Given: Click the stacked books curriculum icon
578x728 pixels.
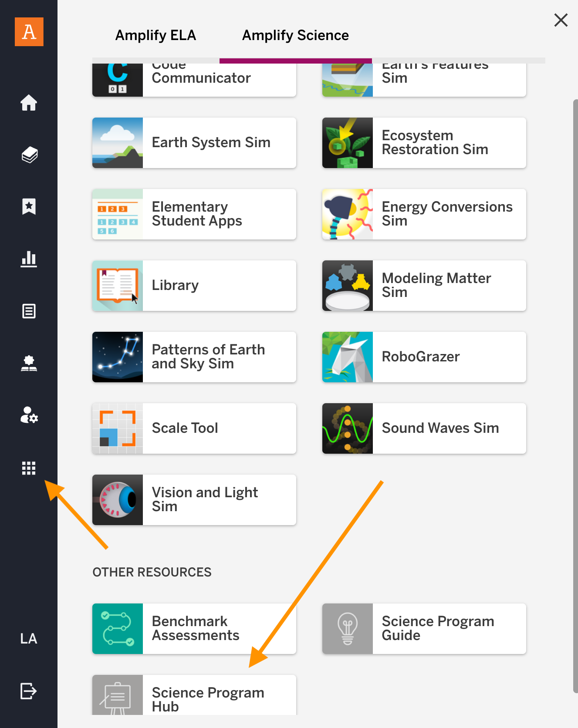Looking at the screenshot, I should click(29, 155).
